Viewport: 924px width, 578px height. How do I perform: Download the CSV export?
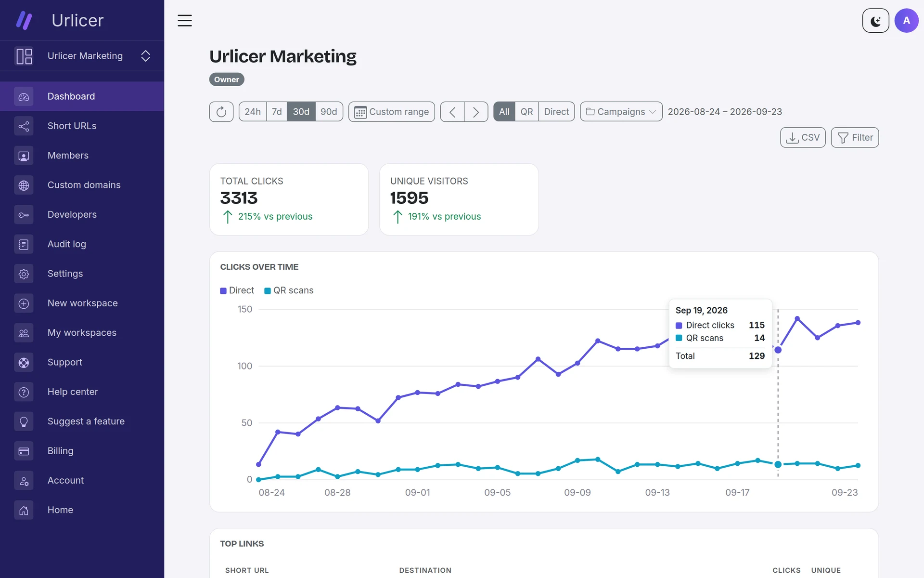[x=803, y=138]
